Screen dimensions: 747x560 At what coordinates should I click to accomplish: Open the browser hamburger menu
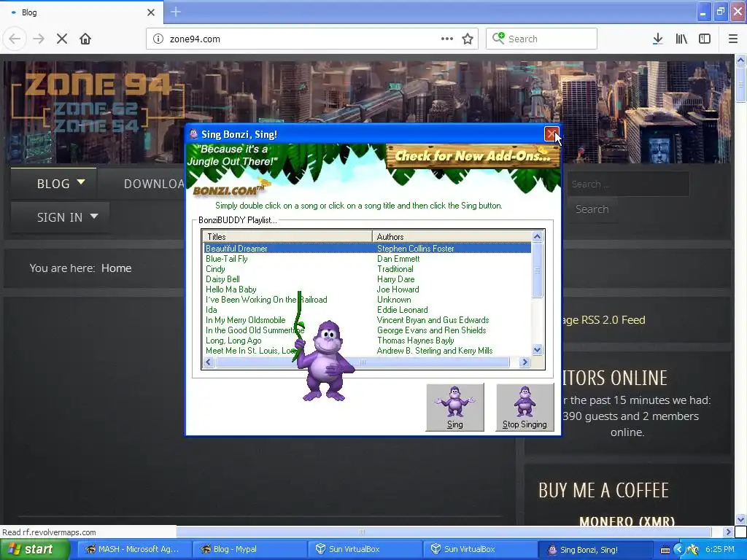pos(733,39)
